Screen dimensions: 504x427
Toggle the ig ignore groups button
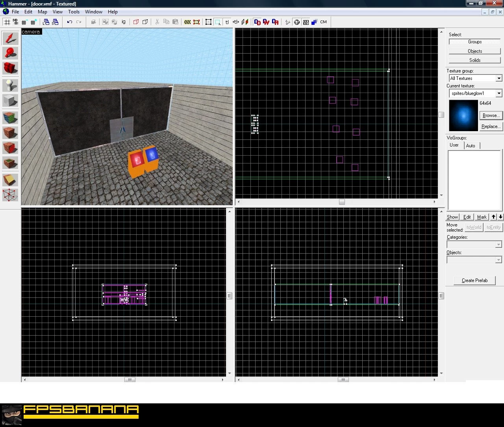[123, 22]
